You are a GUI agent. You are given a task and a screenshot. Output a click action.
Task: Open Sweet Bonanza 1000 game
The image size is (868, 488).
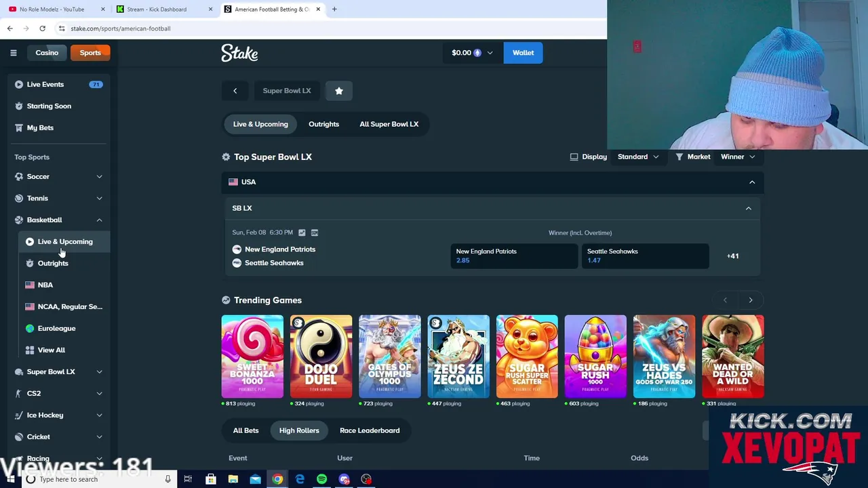tap(252, 357)
